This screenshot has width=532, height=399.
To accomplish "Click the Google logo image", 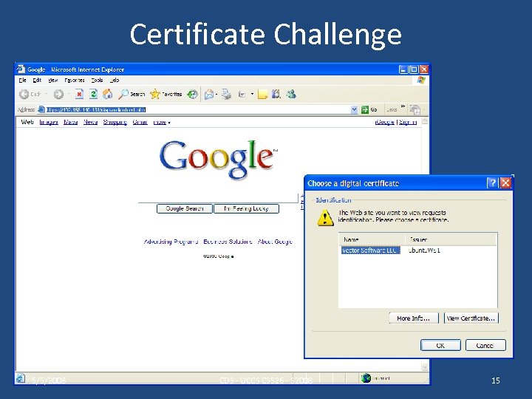I will [218, 160].
